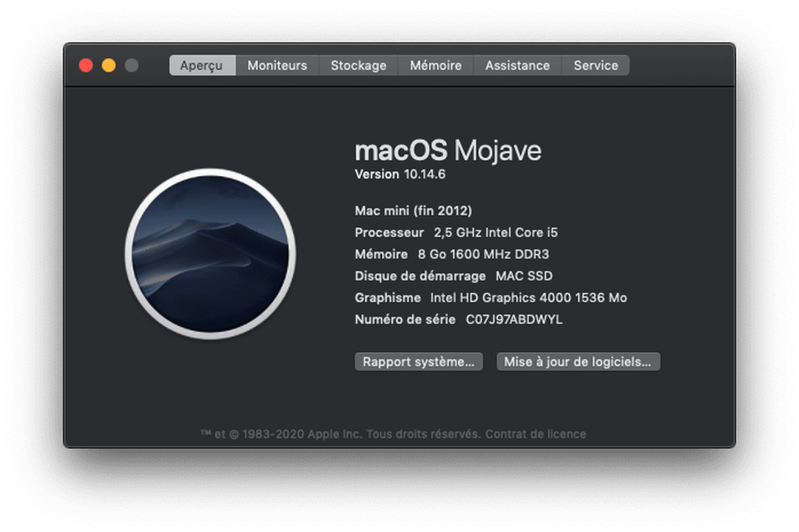Viewport: 799px width, 532px height.
Task: Click the macOS Mojave title text
Action: pos(448,151)
